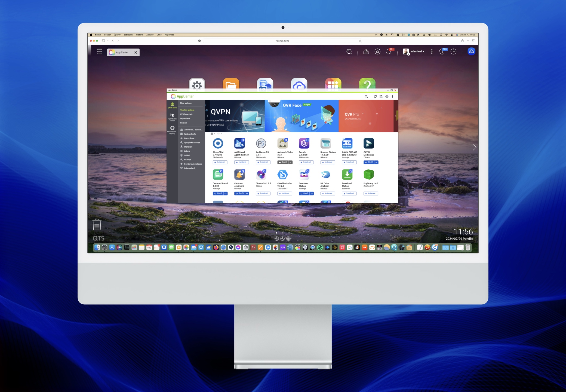The width and height of the screenshot is (566, 392).
Task: Open the grid view mode dropdown
Action: (213, 134)
